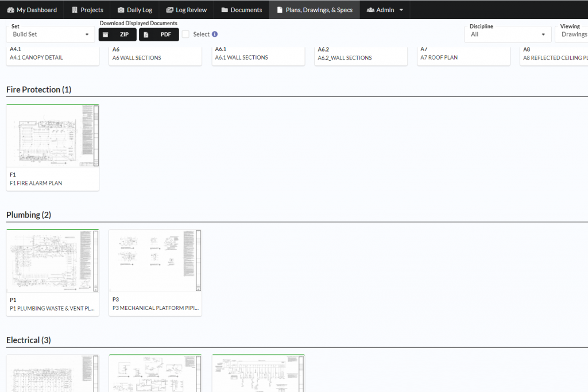Go to the Projects tab
Image resolution: width=588 pixels, height=392 pixels.
(x=87, y=10)
